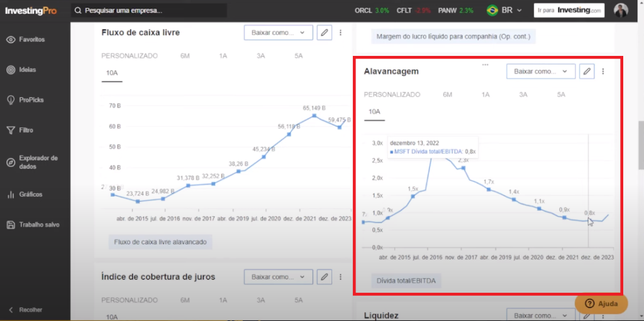Open Ideias target icon in sidebar
This screenshot has width=644, height=321.
[11, 70]
